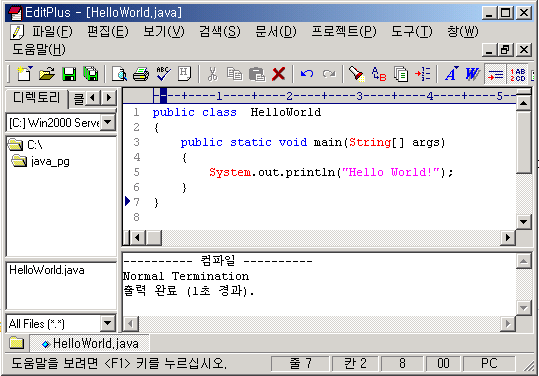
Task: Expand the [C:] Win2000 Server drive dropdown
Action: 108,122
